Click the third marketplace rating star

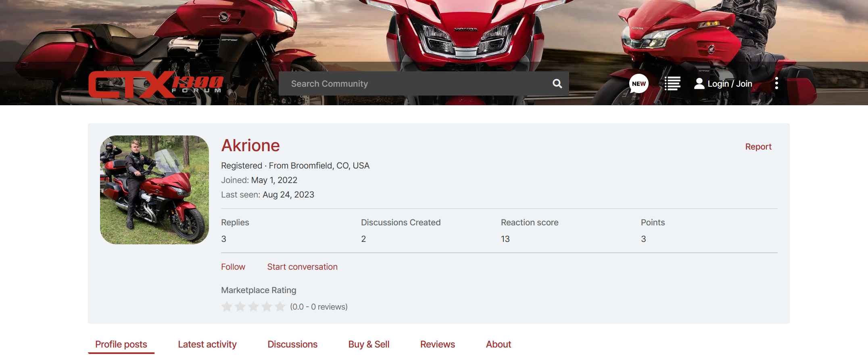coord(253,307)
